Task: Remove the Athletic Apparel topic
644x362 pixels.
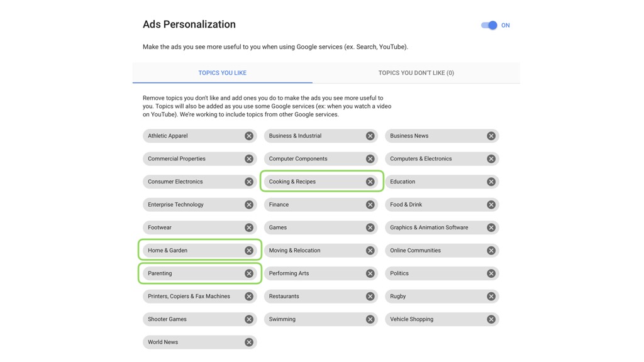Action: [249, 136]
